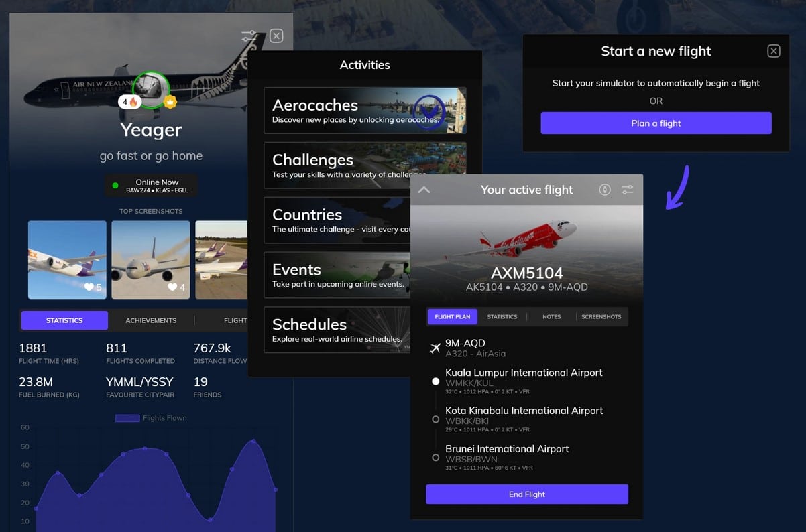This screenshot has height=532, width=806.
Task: Open the second top screenshot thumbnail
Action: click(x=150, y=259)
